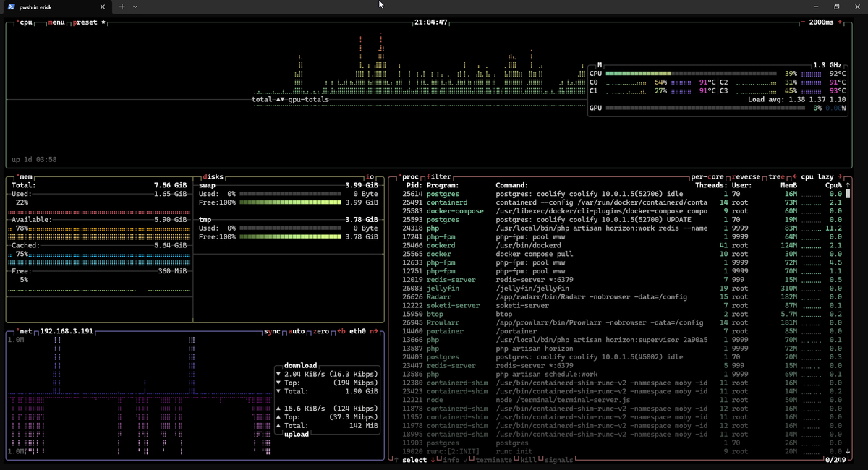Select the Prowlarr process row
The height and width of the screenshot is (470, 868).
click(x=623, y=322)
